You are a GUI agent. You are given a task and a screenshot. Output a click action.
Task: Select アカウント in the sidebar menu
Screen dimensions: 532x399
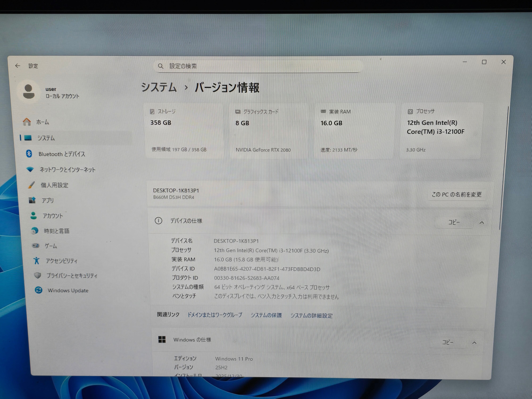click(x=53, y=216)
